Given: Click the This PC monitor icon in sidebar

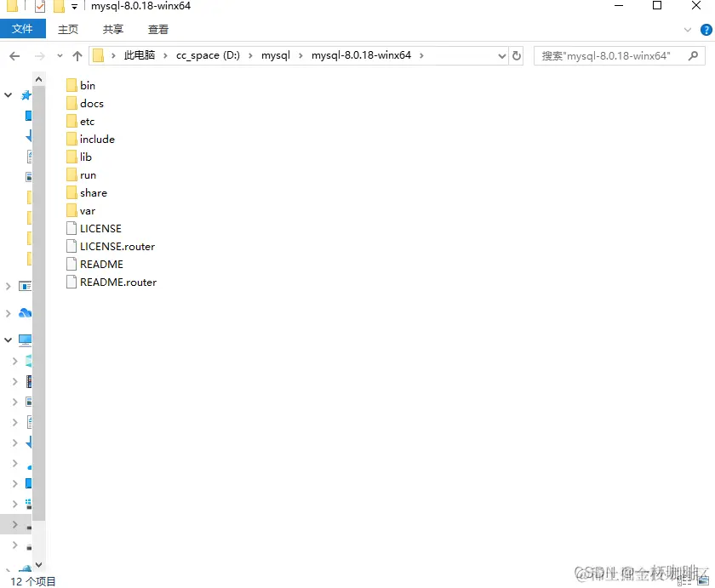Looking at the screenshot, I should pos(25,340).
